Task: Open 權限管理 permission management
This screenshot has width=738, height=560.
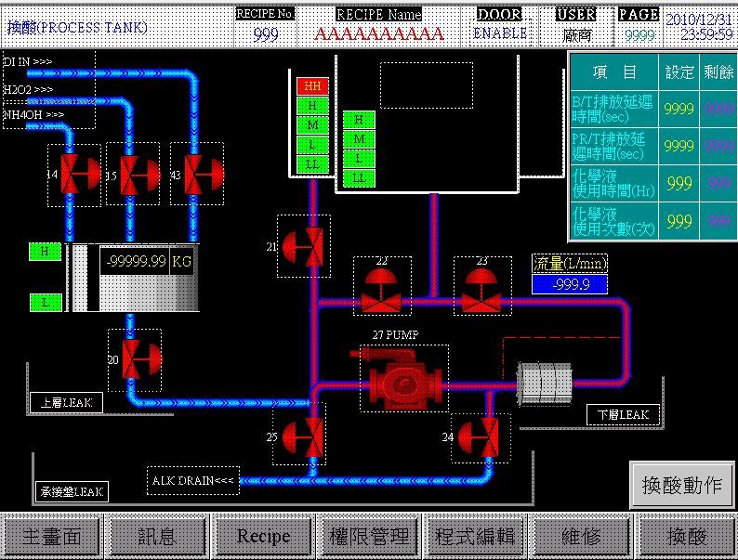Action: point(369,536)
